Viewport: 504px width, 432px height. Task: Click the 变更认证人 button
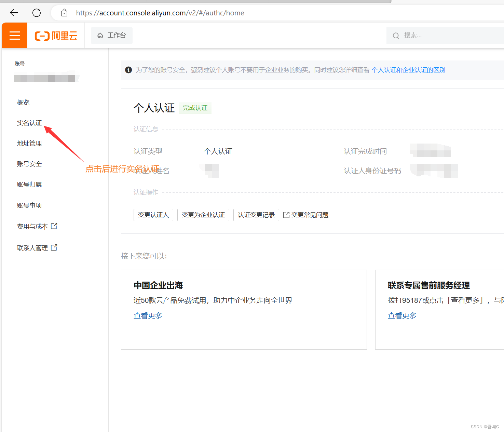pos(153,215)
